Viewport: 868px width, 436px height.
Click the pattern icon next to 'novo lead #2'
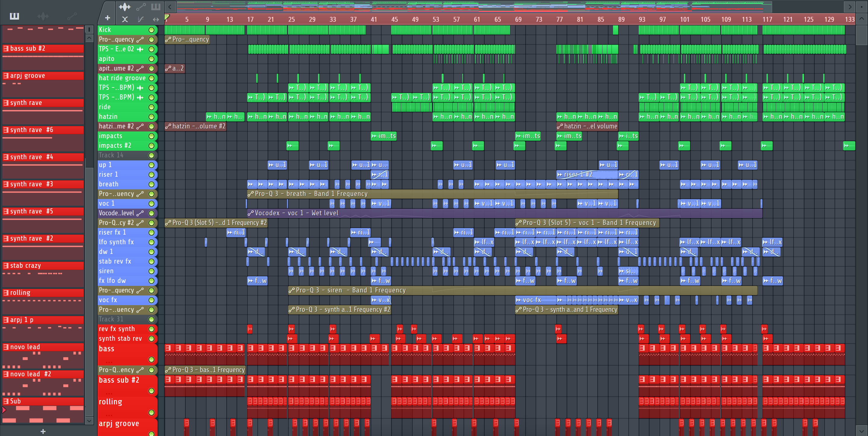click(x=6, y=374)
